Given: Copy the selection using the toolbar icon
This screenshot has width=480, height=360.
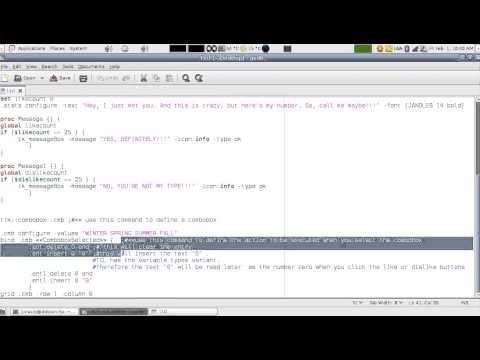Looking at the screenshot, I should [156, 78].
